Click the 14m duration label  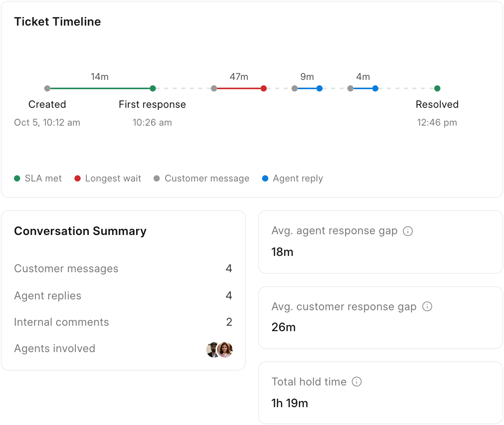pos(100,77)
